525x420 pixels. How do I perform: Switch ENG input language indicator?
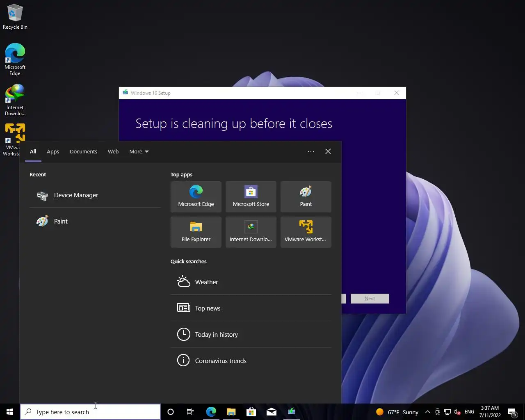pyautogui.click(x=470, y=412)
